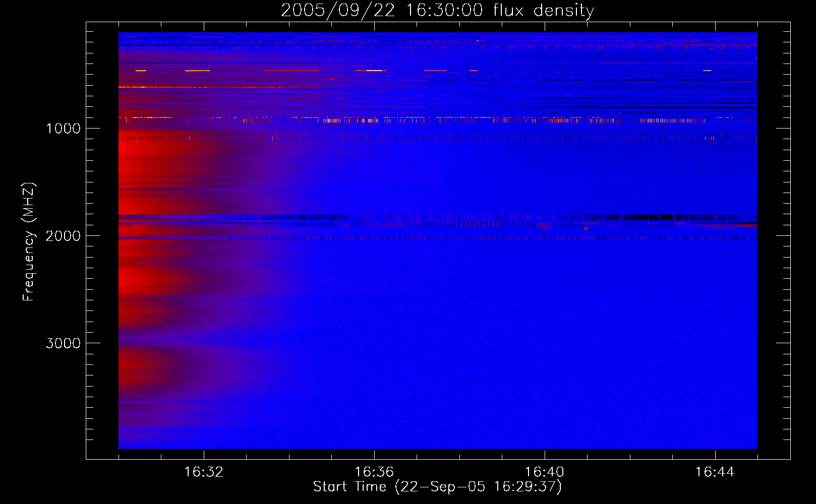Screen dimensions: 816x504
Task: Click the 'Start Time (22-Sep-05 16:29:37)' label
Action: pyautogui.click(x=437, y=487)
